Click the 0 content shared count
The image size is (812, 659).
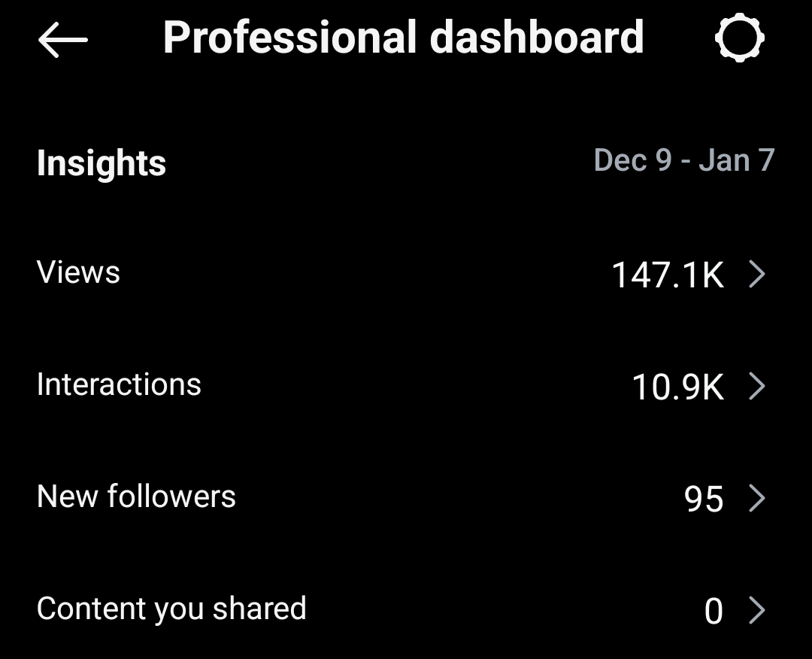(714, 611)
